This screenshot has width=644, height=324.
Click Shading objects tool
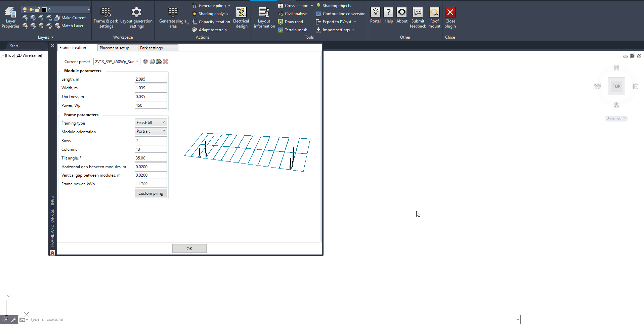(x=334, y=6)
